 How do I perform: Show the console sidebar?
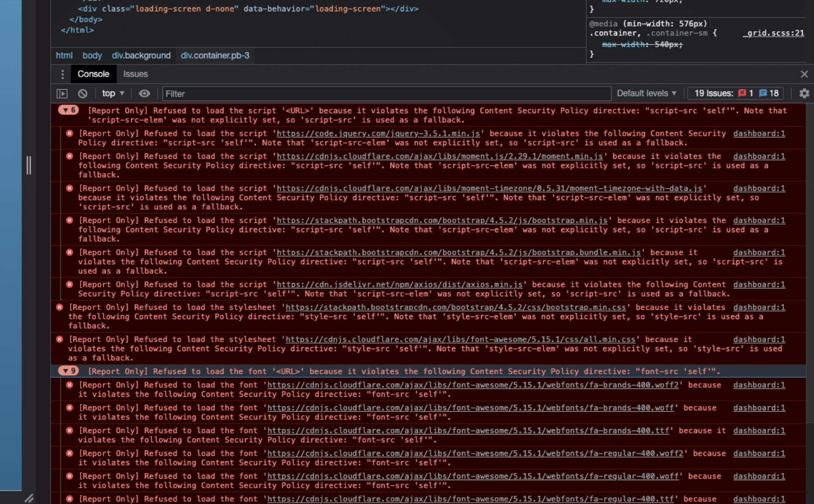(x=62, y=94)
